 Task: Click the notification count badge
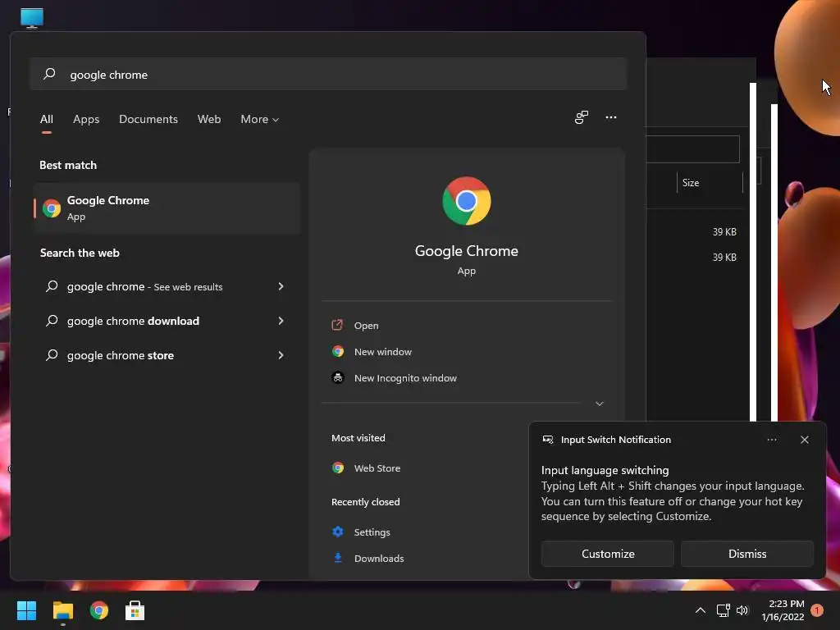coord(817,610)
